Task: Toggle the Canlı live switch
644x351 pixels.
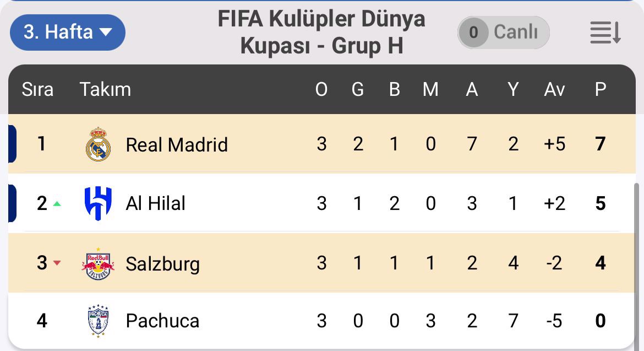Action: point(503,33)
